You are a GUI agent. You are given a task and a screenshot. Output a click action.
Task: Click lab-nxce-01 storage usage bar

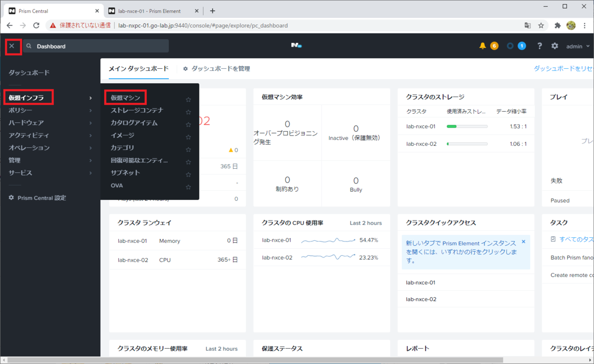click(467, 127)
